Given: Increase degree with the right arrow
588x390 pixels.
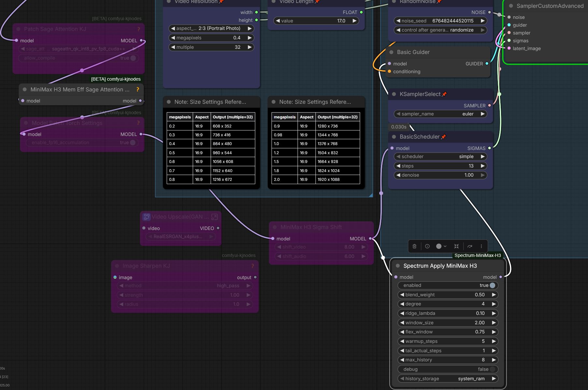Looking at the screenshot, I should 494,304.
